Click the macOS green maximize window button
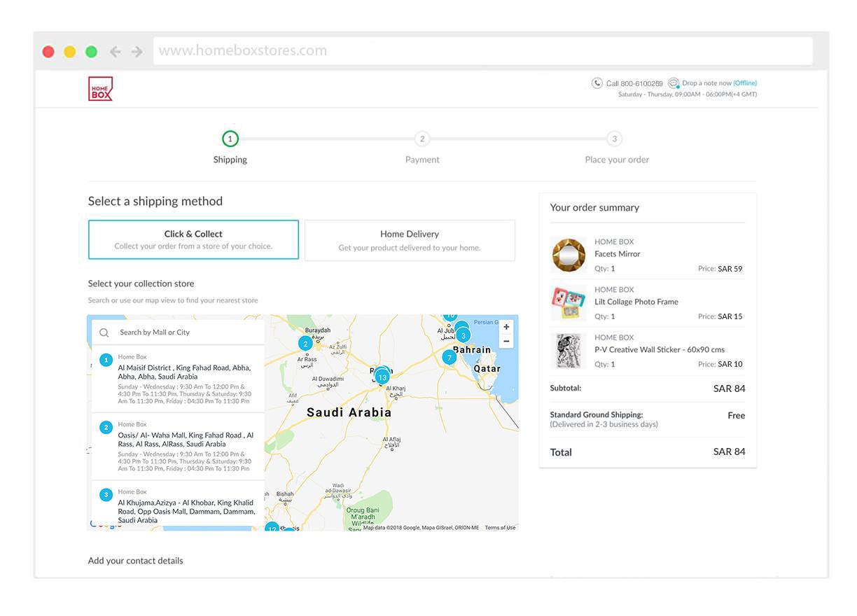Screen dimensions: 857x616 click(x=91, y=52)
